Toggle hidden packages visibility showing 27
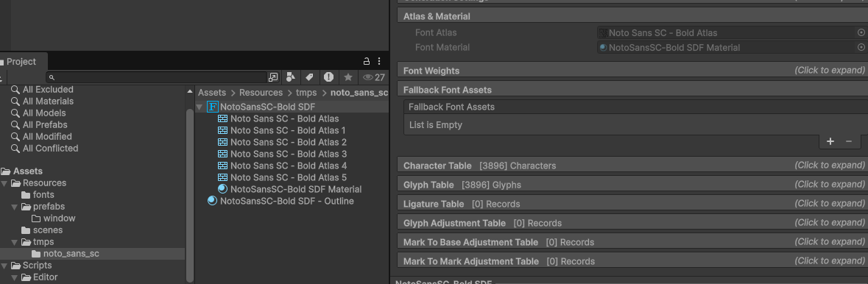 coord(374,77)
